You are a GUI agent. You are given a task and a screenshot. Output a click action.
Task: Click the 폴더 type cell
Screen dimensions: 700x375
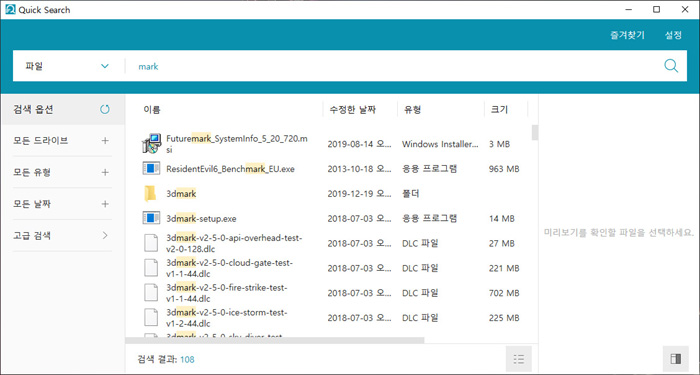[410, 194]
